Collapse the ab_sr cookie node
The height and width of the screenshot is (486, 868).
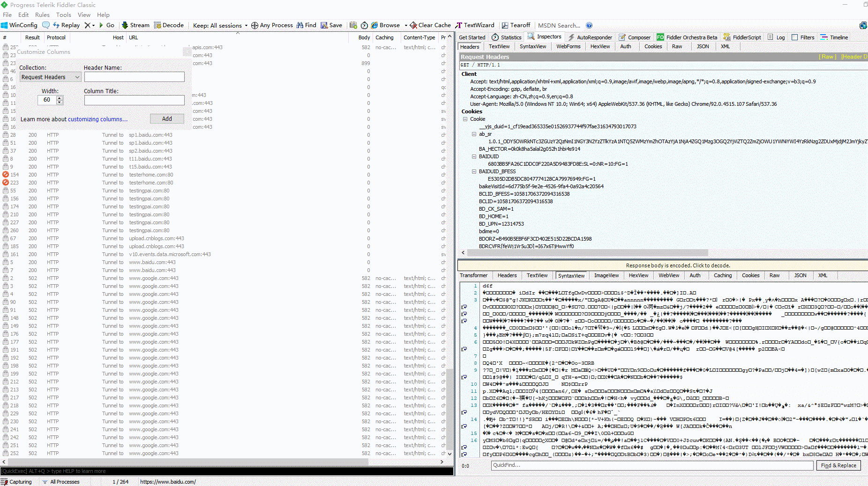point(474,134)
